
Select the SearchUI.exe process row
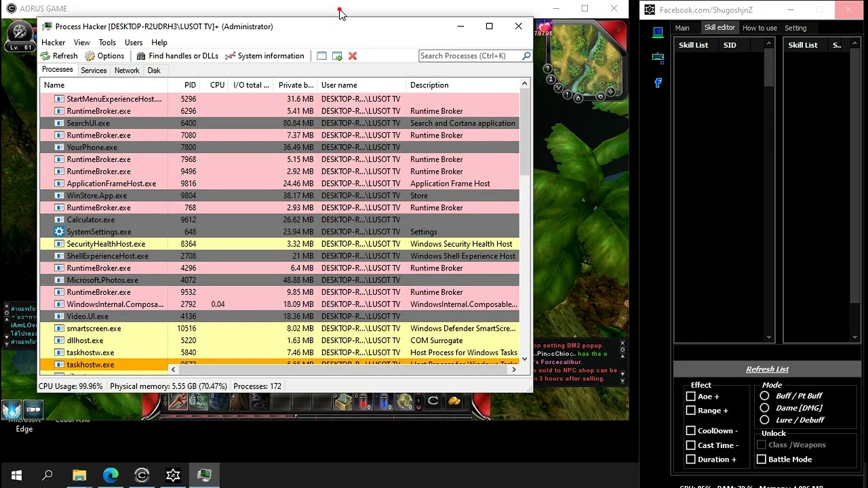(x=279, y=123)
